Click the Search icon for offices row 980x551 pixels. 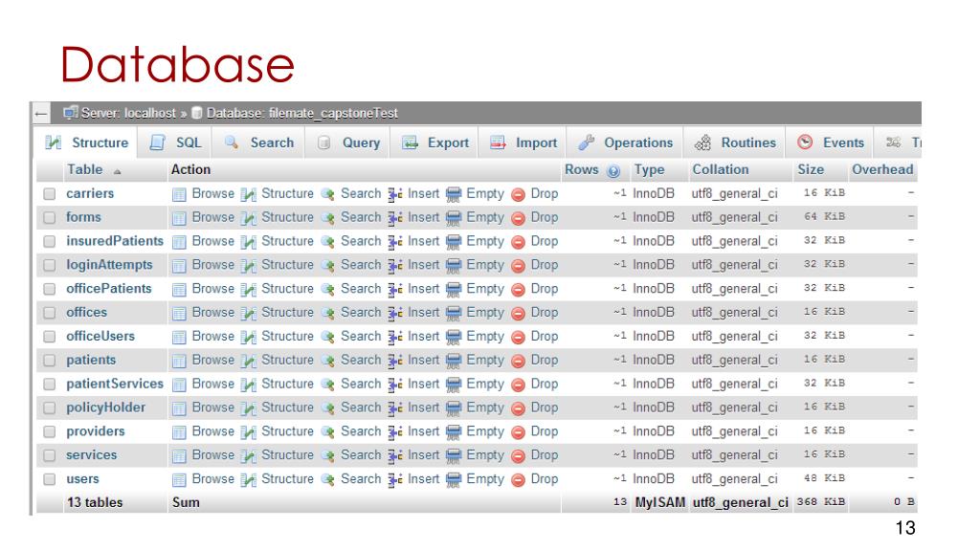[327, 313]
